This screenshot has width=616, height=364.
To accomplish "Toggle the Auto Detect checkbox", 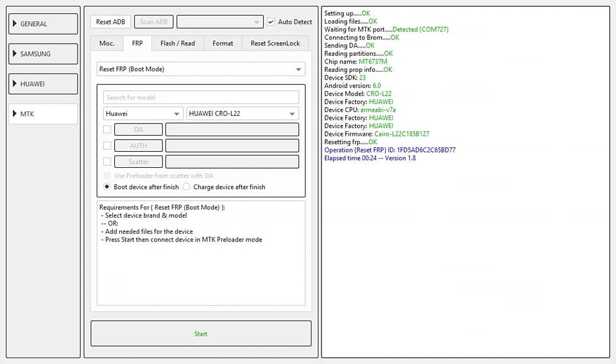I will (x=271, y=22).
